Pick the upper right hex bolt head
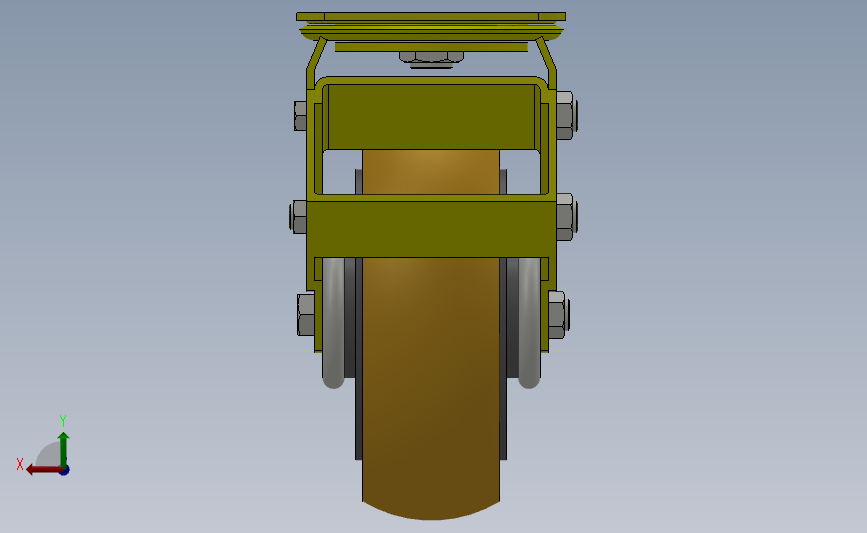 click(x=566, y=116)
